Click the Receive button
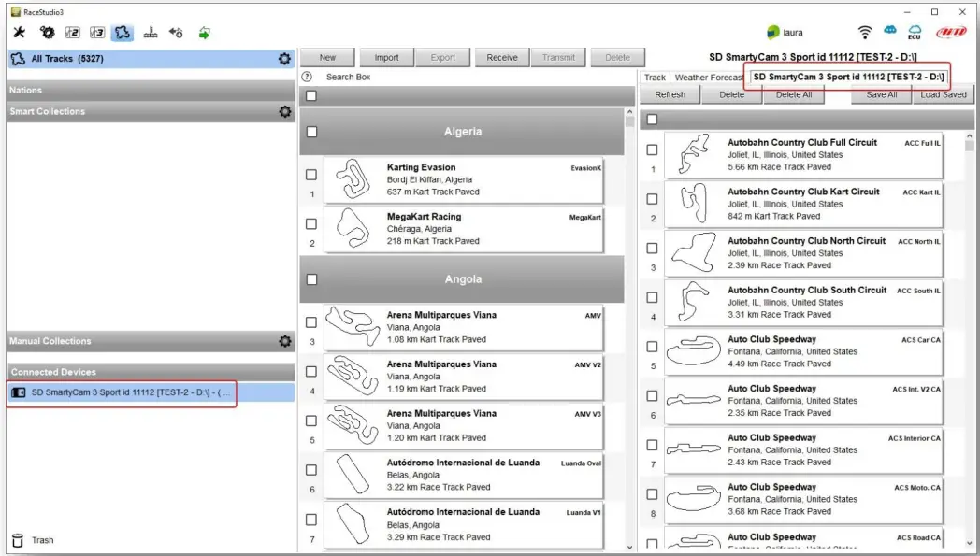 (502, 58)
